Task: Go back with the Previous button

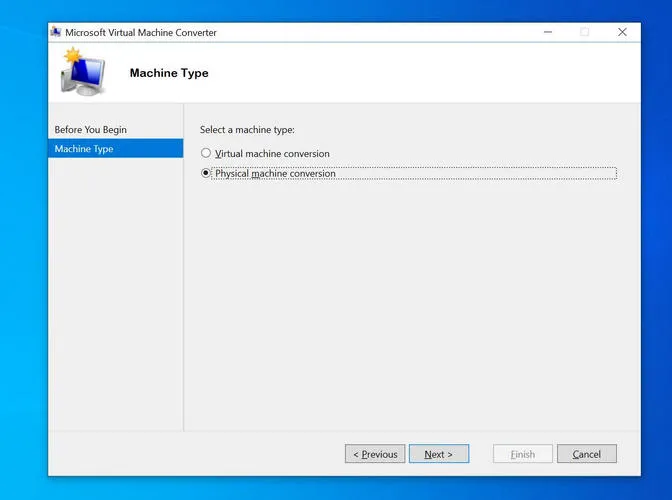Action: (x=375, y=454)
